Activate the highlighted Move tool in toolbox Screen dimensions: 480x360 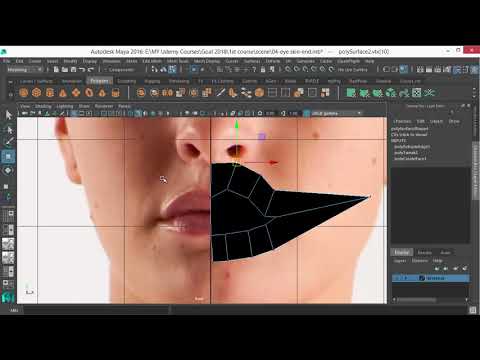pyautogui.click(x=8, y=157)
